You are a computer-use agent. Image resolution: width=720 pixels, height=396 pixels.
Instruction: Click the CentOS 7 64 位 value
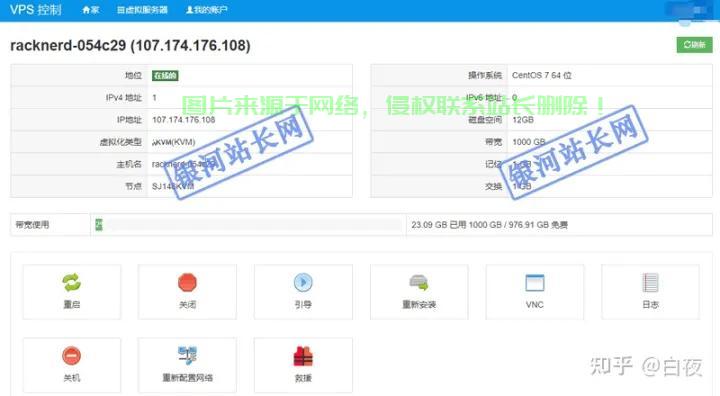[x=542, y=75]
